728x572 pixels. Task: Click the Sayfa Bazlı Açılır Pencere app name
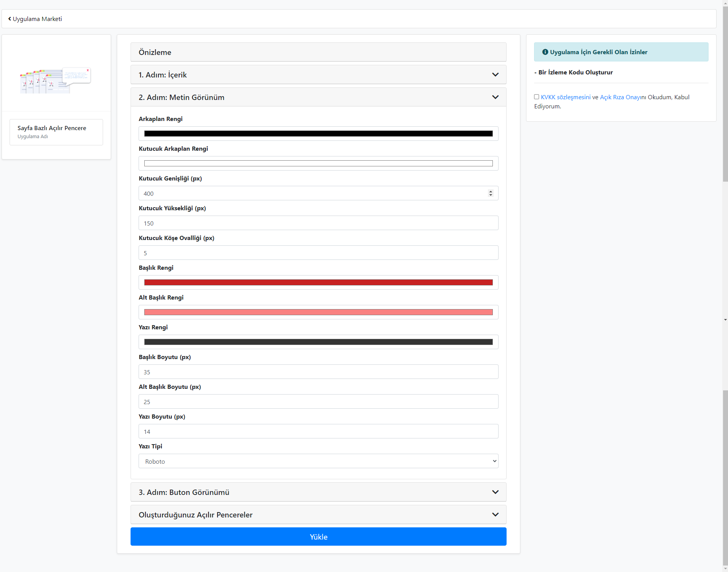tap(52, 128)
